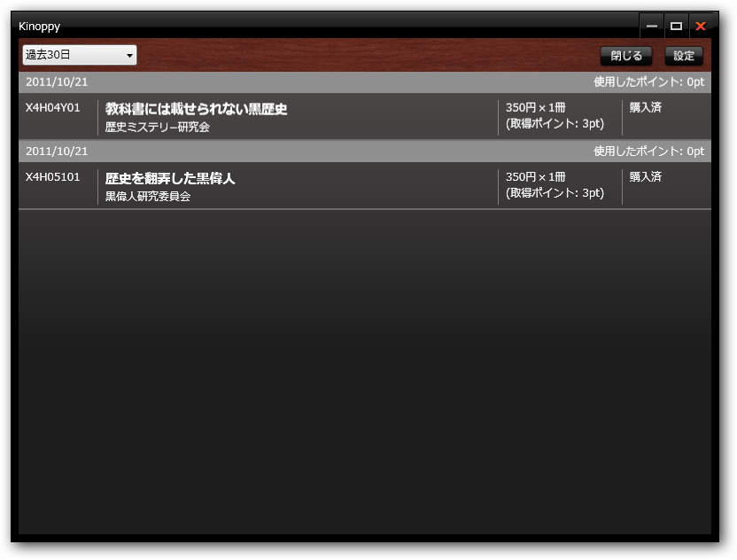Viewport: 737px width, 560px height.
Task: Open 設定 to view settings
Action: (684, 55)
